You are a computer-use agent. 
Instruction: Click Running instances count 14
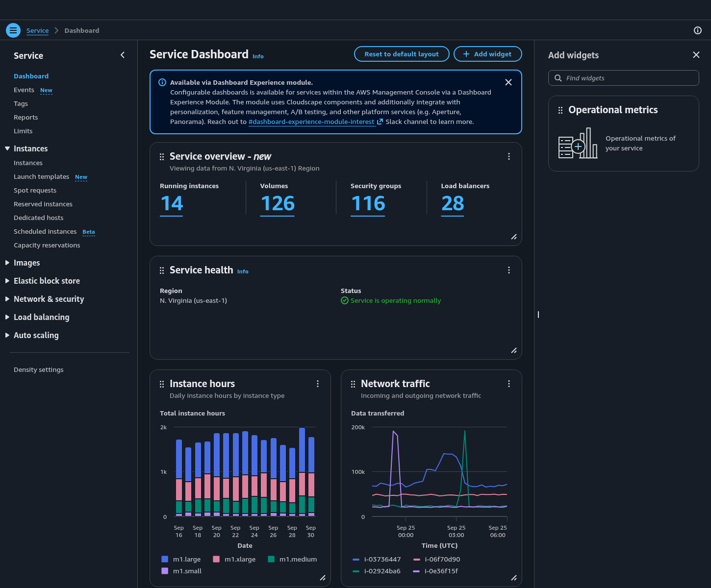[x=172, y=204]
